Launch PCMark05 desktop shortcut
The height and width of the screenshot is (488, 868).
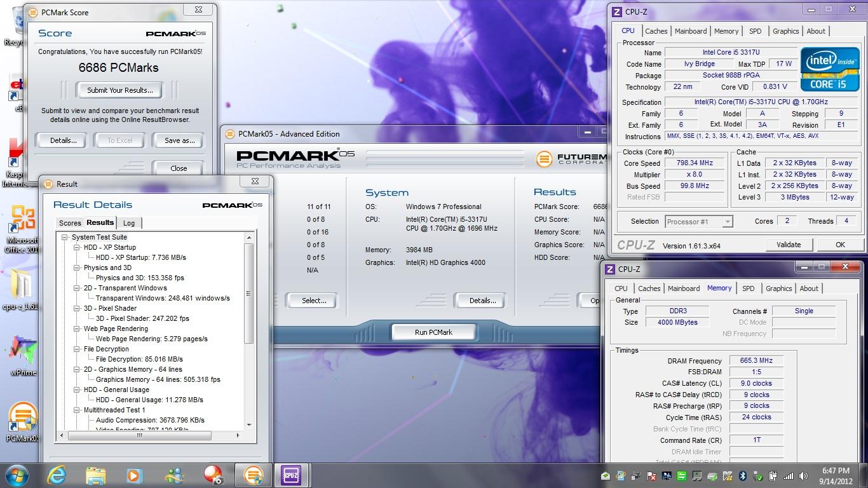22,423
